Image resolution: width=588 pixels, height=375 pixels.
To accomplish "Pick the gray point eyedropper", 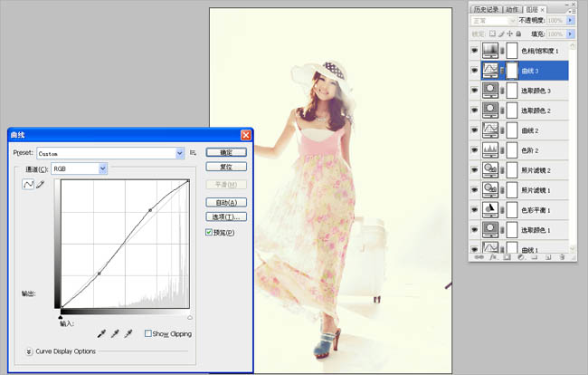I will pyautogui.click(x=115, y=334).
